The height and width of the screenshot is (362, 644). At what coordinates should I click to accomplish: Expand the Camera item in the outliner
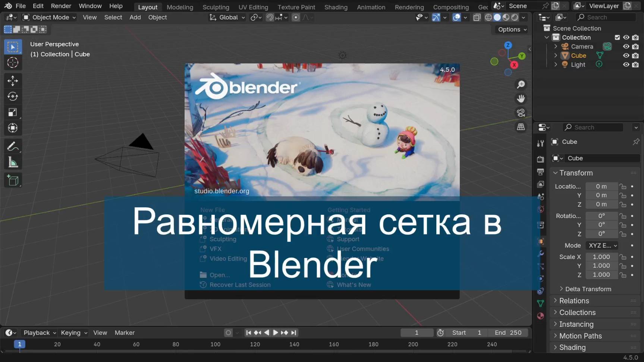555,46
